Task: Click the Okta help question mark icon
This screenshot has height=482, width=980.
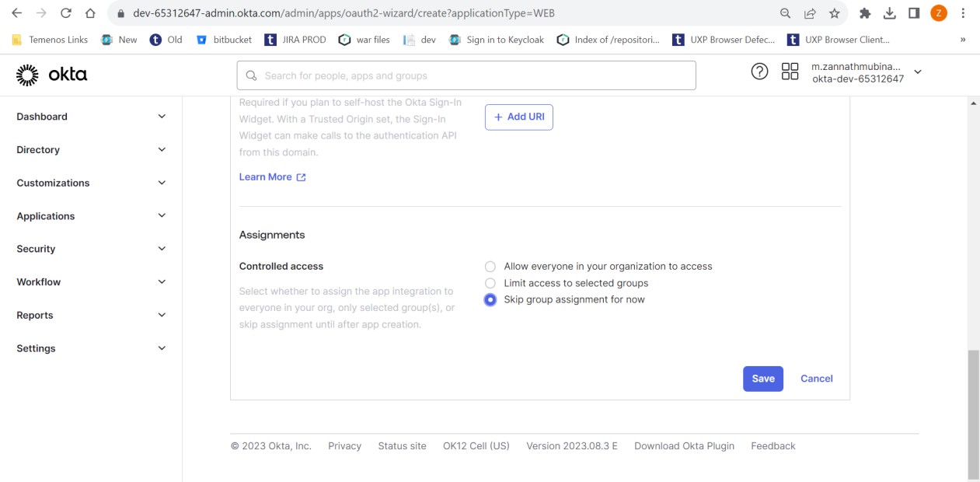Action: tap(759, 72)
